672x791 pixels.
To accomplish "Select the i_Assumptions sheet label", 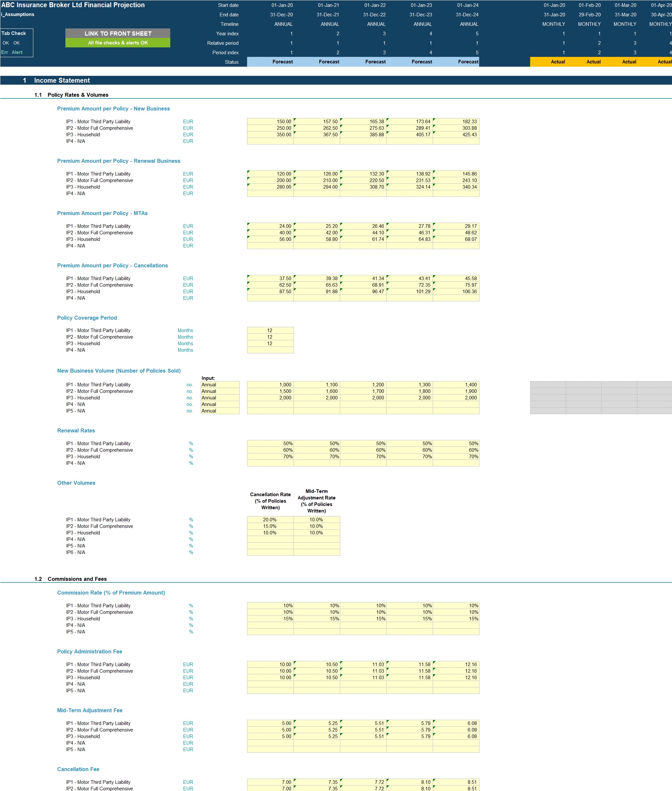I will click(x=18, y=14).
